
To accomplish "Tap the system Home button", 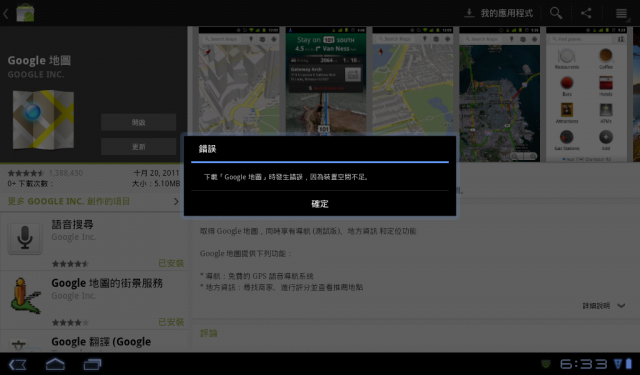I will tap(55, 364).
